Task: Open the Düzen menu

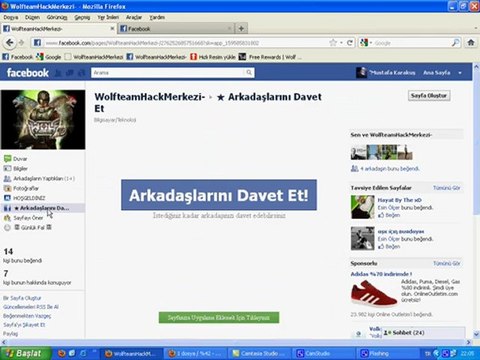Action: (32, 17)
